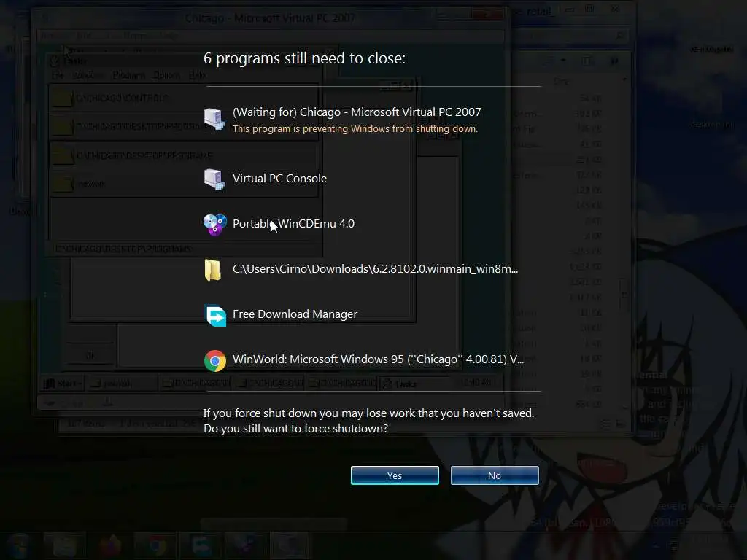Select the C:\Users\Cirno\Downloads path entry

pos(375,268)
